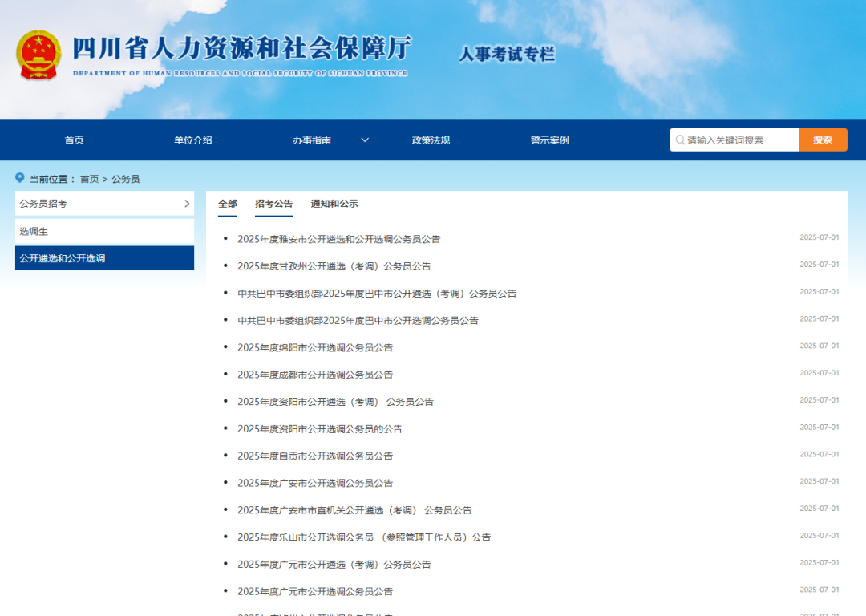The width and height of the screenshot is (866, 616).
Task: Select the 通知和公示 tab
Action: (334, 204)
